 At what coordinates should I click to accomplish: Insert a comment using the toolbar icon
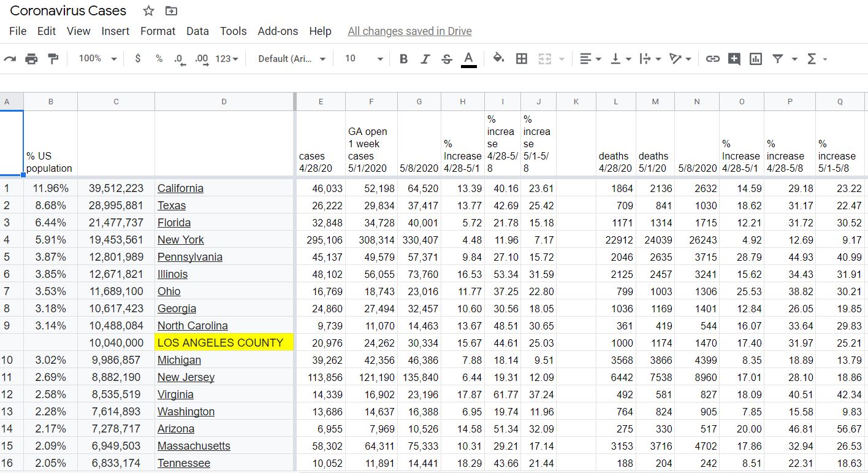[734, 58]
